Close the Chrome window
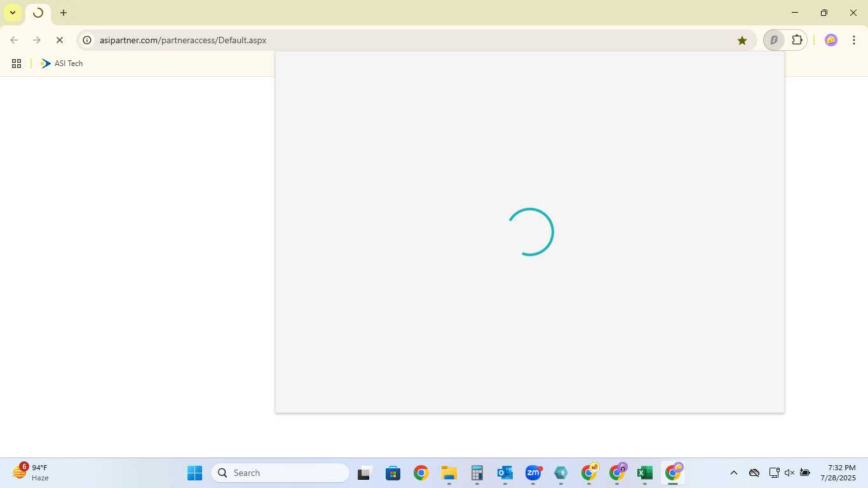This screenshot has height=488, width=868. tap(853, 13)
